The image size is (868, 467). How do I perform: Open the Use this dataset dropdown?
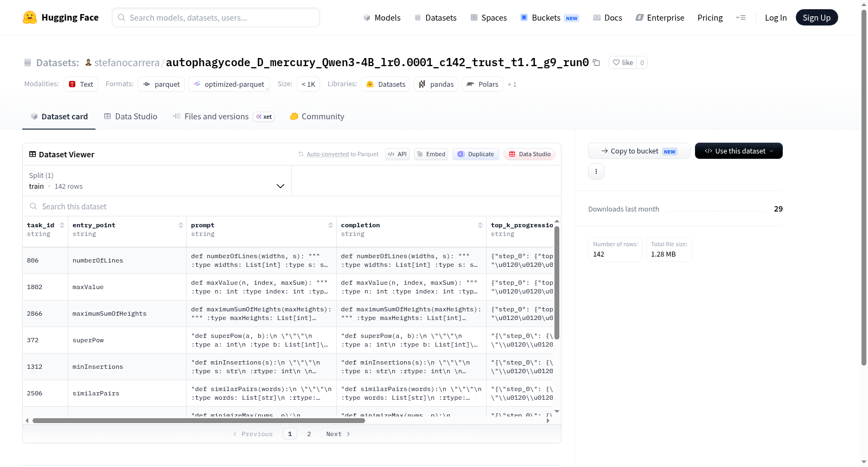pos(738,151)
